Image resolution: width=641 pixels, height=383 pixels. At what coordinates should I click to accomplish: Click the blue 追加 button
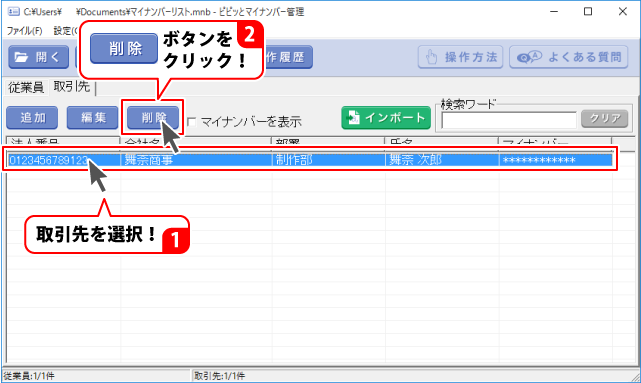tap(32, 118)
